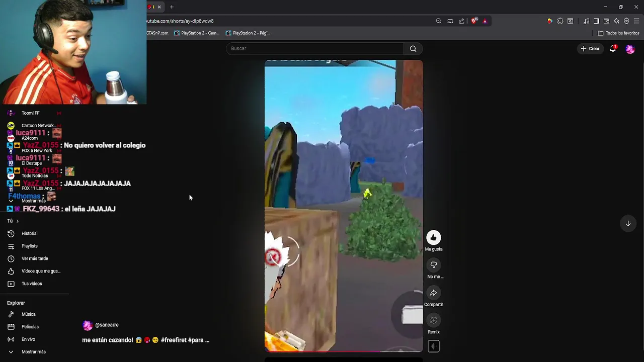Expand Mostrar más under subscriptions list
Viewport: 644px width, 362px height.
[x=33, y=201]
